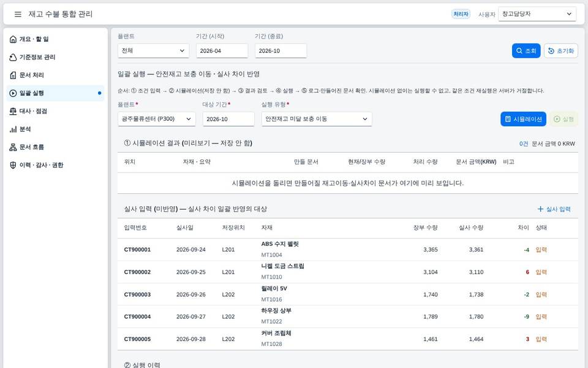Click material 릴레이 5V
The width and height of the screenshot is (588, 368).
[x=274, y=289]
